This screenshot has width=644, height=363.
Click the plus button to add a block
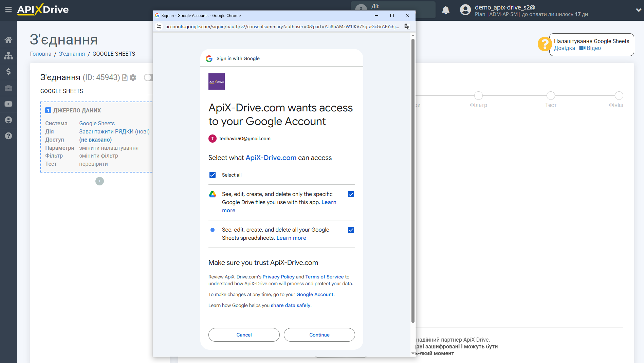pos(99,181)
